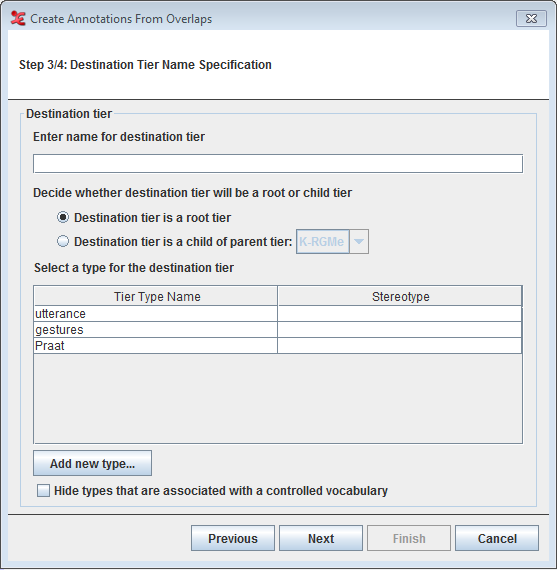Click the dropdown arrow beside K-RGMe
The image size is (557, 570).
[x=359, y=241]
